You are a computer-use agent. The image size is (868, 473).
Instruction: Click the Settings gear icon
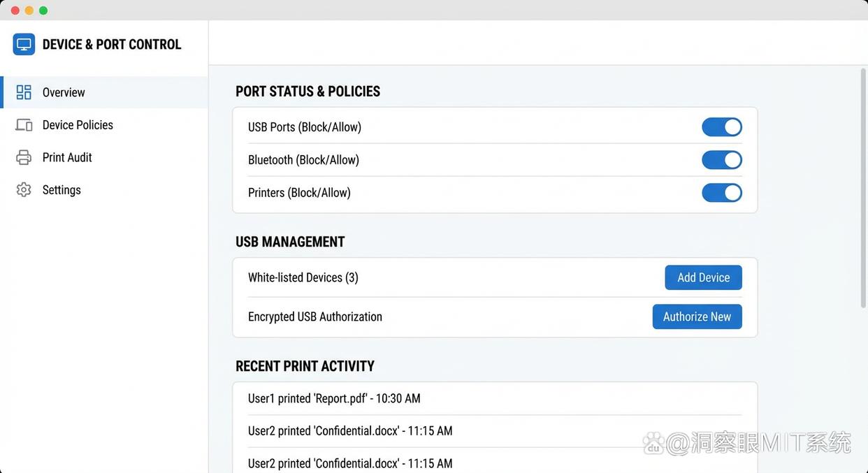(x=24, y=190)
